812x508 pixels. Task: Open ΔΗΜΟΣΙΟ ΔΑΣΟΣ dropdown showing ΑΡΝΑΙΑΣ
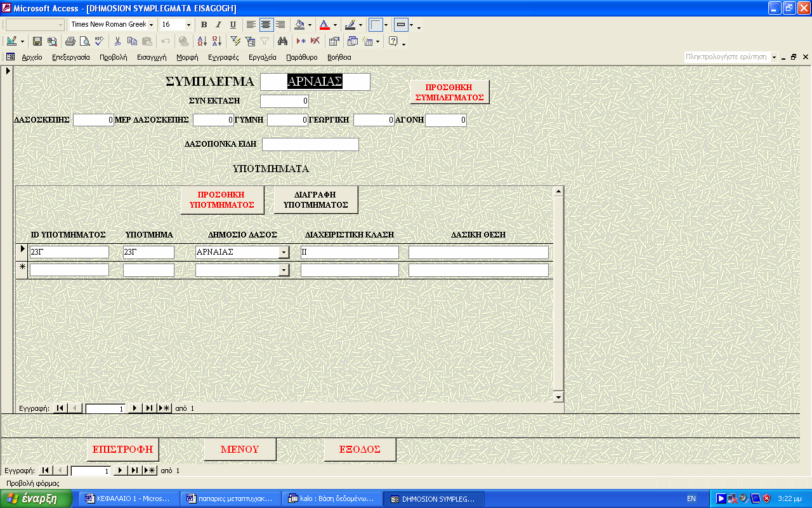pos(284,252)
